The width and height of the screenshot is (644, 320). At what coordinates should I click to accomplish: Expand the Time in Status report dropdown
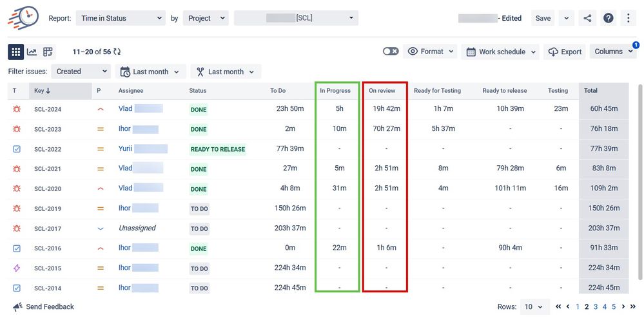coord(121,18)
